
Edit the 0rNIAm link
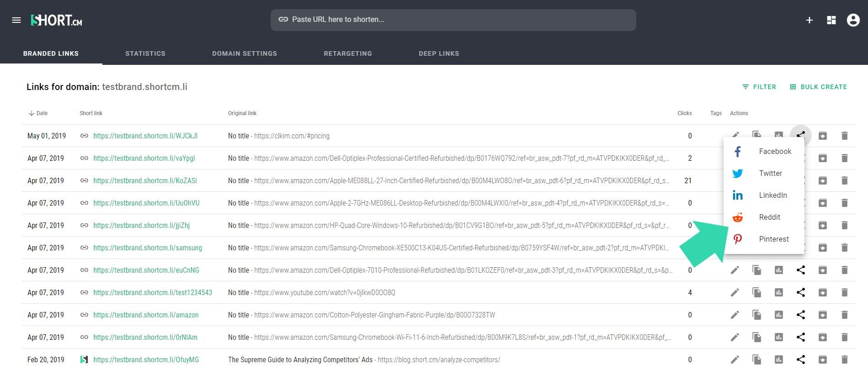point(735,337)
